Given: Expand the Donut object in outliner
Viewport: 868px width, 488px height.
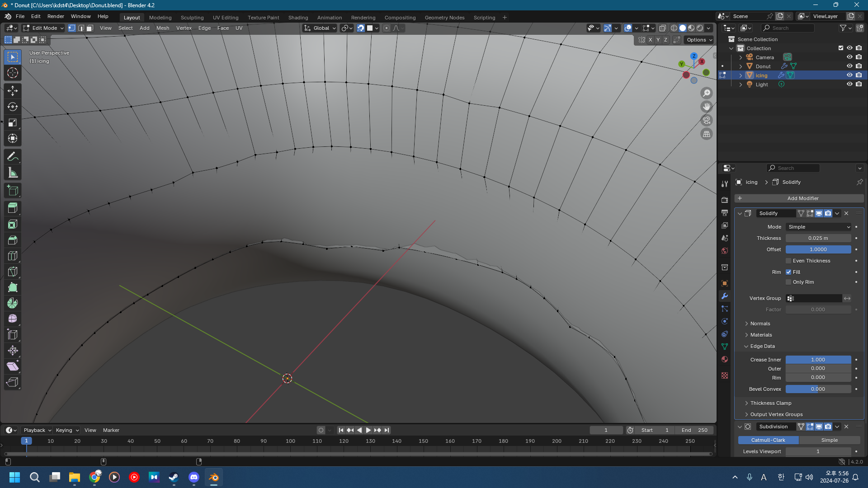Looking at the screenshot, I should [x=741, y=66].
